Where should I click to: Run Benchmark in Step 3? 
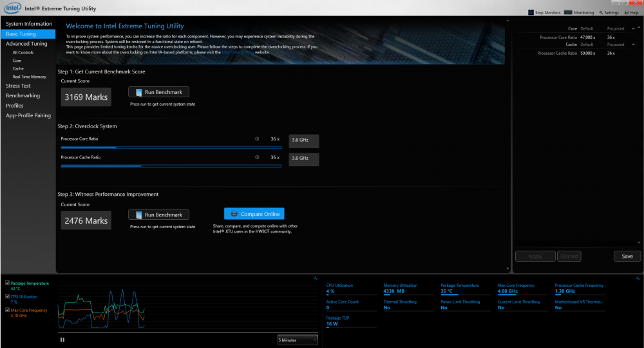tap(158, 215)
